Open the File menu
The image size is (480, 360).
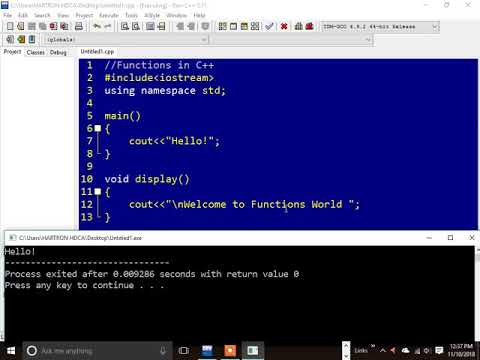[7, 15]
